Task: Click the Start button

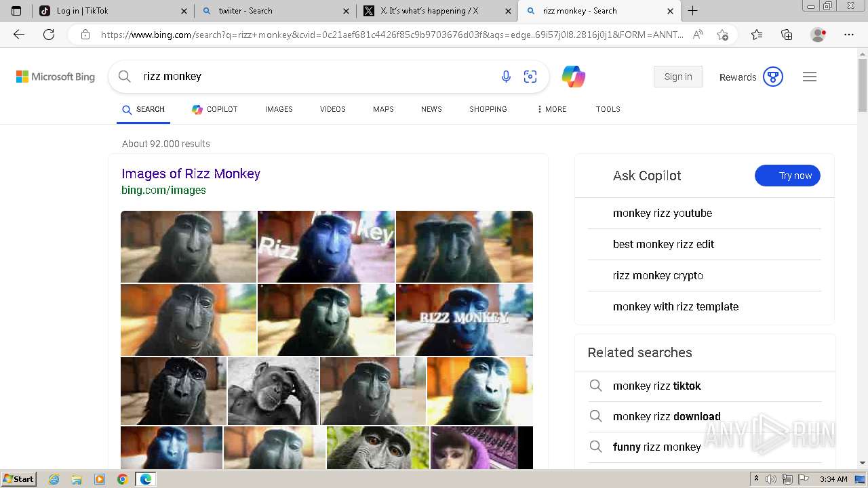Action: click(x=19, y=479)
